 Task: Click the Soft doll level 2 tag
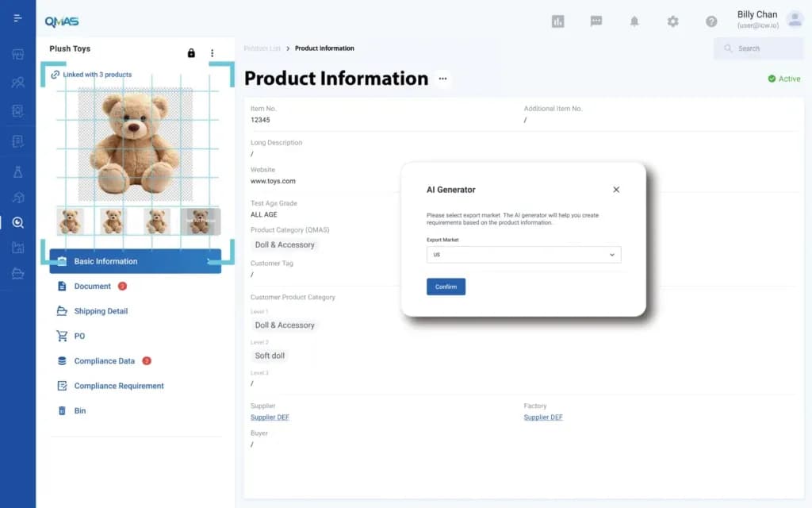(270, 356)
